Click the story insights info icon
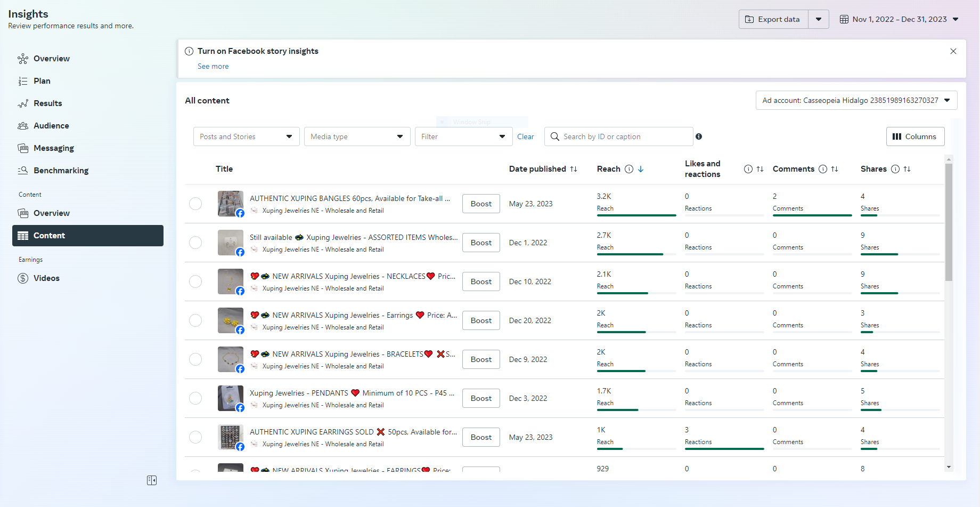 [189, 51]
